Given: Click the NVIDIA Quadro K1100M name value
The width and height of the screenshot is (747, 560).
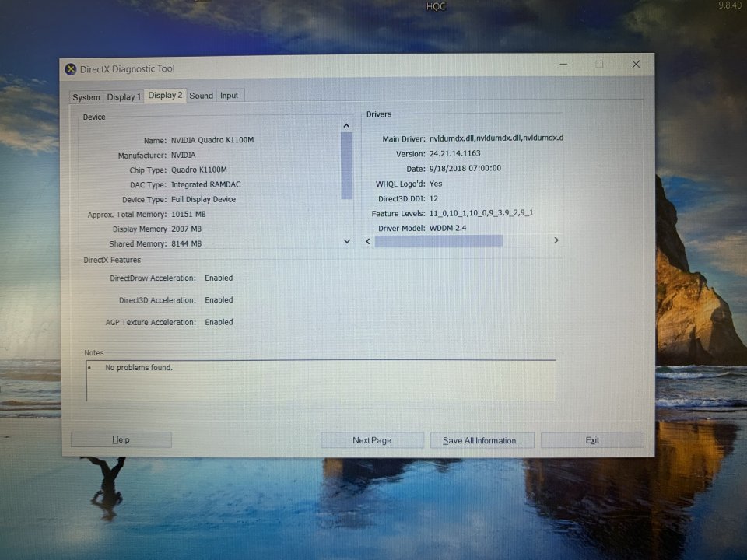Looking at the screenshot, I should click(212, 140).
